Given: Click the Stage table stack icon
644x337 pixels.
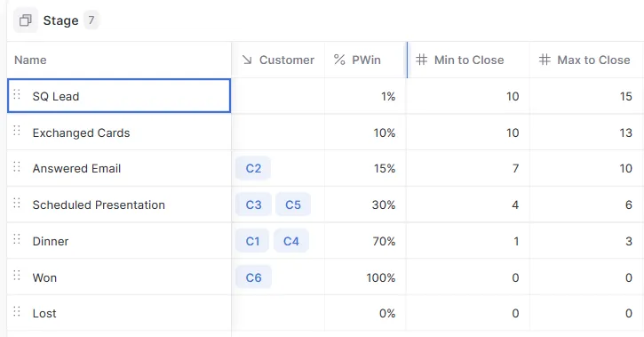Looking at the screenshot, I should (26, 20).
